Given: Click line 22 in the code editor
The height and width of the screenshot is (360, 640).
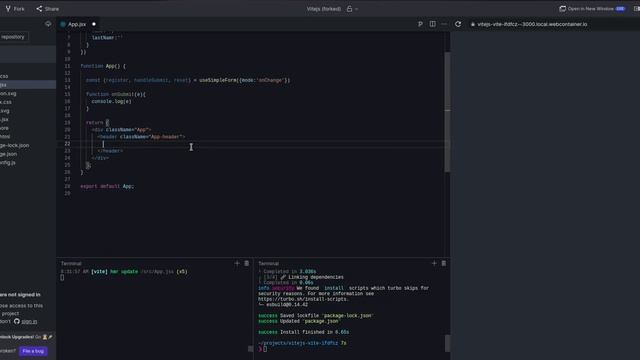Looking at the screenshot, I should click(x=253, y=144).
